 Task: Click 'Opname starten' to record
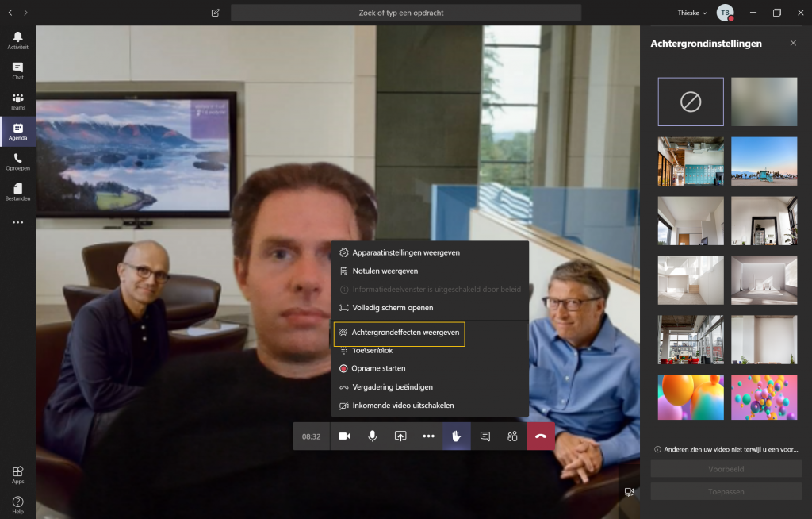(x=430, y=368)
